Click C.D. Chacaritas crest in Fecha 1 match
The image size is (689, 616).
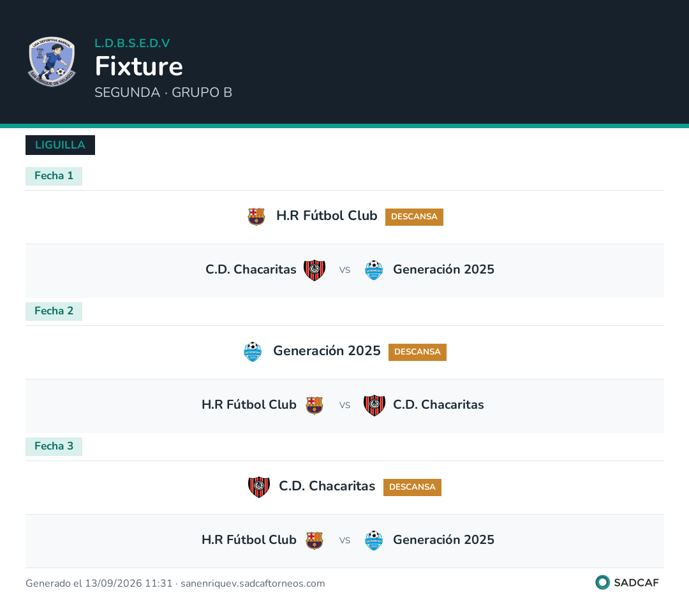tap(315, 270)
